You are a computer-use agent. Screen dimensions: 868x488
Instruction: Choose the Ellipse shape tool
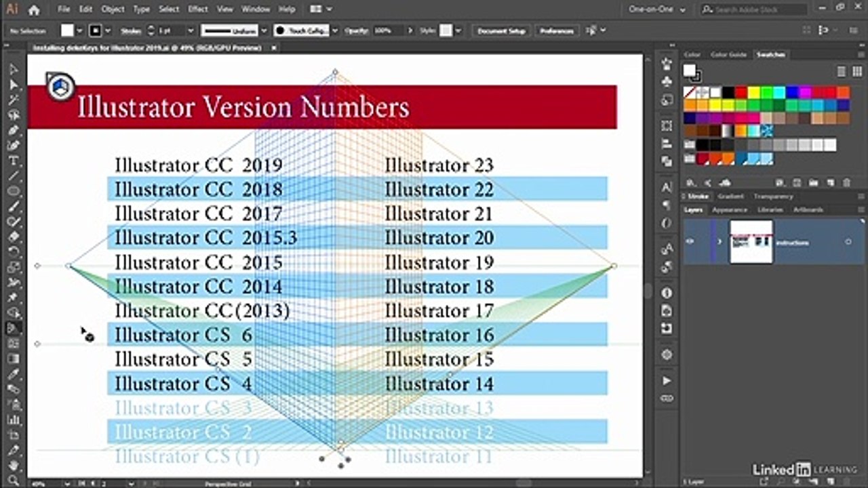[x=13, y=191]
